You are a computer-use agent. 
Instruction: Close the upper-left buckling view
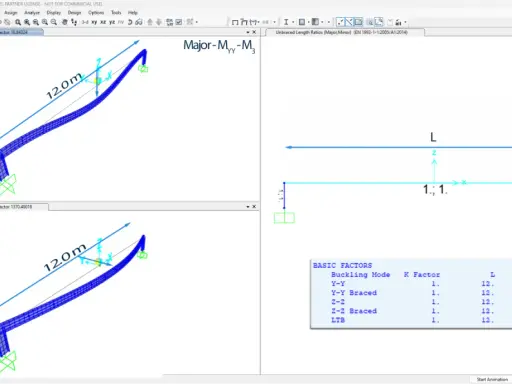pyautogui.click(x=254, y=32)
